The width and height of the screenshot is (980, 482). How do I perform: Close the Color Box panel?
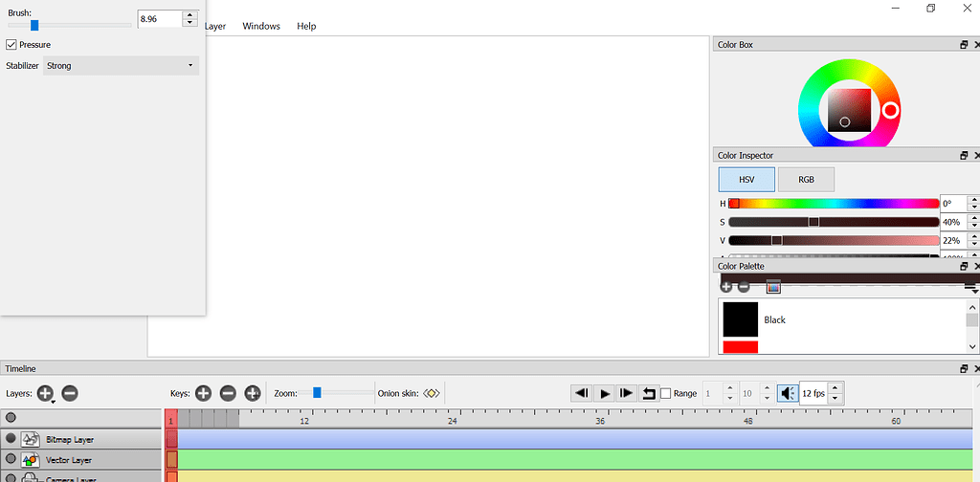click(x=976, y=45)
